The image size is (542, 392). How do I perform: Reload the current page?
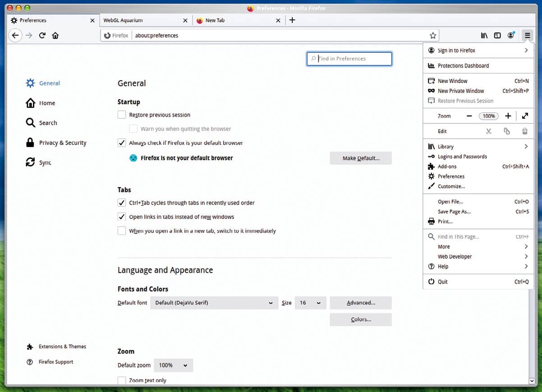click(x=42, y=35)
